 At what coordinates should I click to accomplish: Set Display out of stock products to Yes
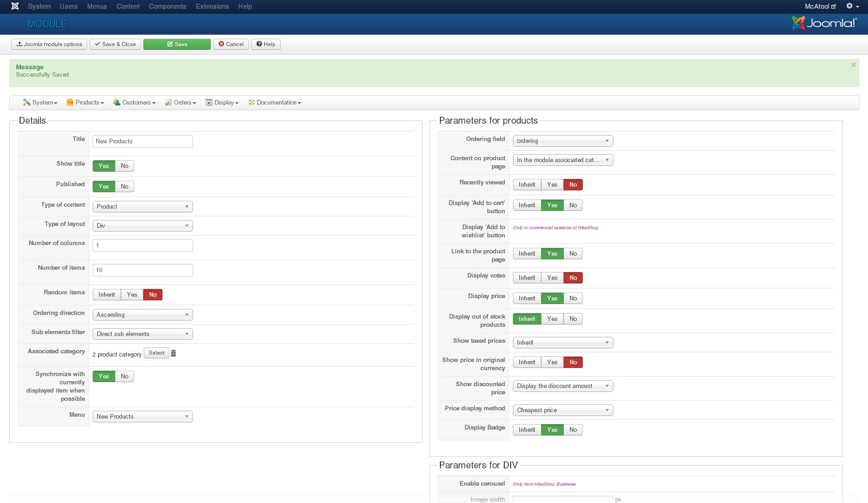[x=552, y=319]
